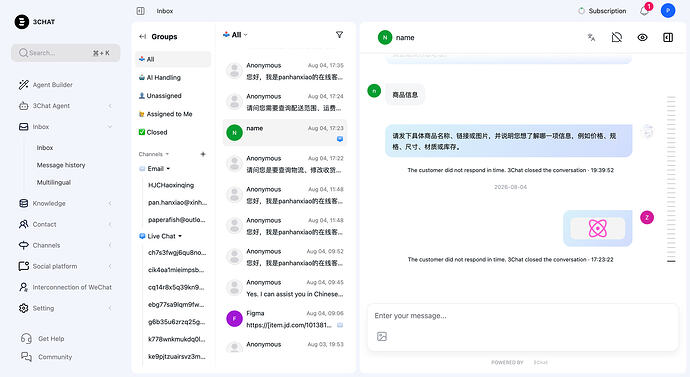Click the chat timeline scrollbar
Viewport: 690px width, 377px height.
pos(671,179)
